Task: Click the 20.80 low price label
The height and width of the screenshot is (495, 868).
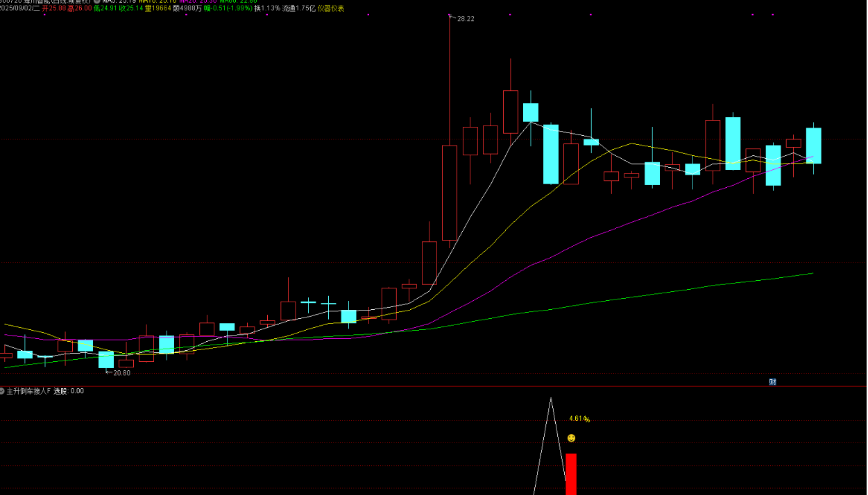Action: [x=121, y=373]
